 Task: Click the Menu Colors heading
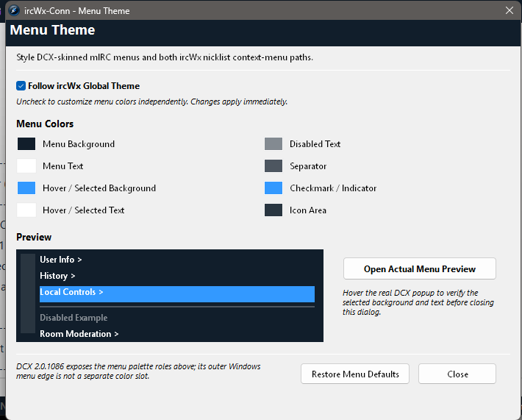(x=45, y=124)
